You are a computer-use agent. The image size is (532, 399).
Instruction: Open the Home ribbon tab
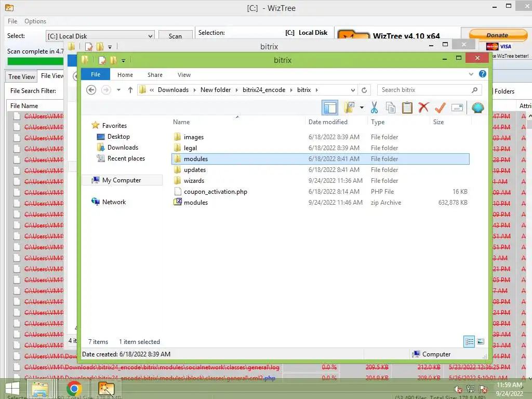[x=125, y=75]
